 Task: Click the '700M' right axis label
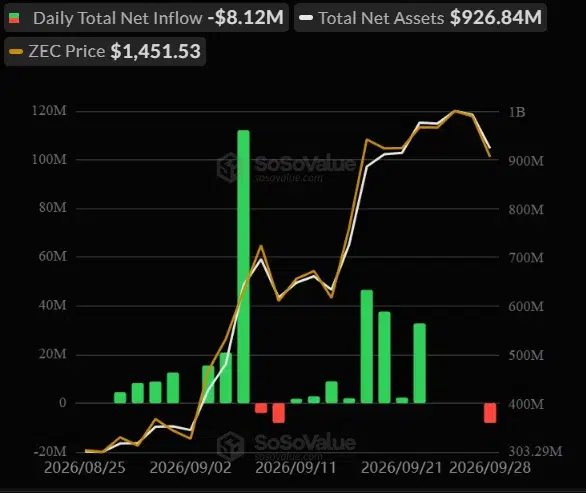[x=526, y=258]
